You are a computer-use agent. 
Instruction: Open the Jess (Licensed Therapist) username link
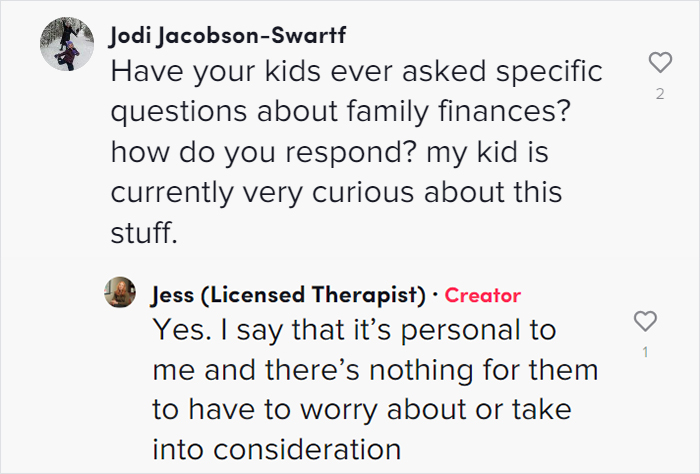pyautogui.click(x=288, y=295)
